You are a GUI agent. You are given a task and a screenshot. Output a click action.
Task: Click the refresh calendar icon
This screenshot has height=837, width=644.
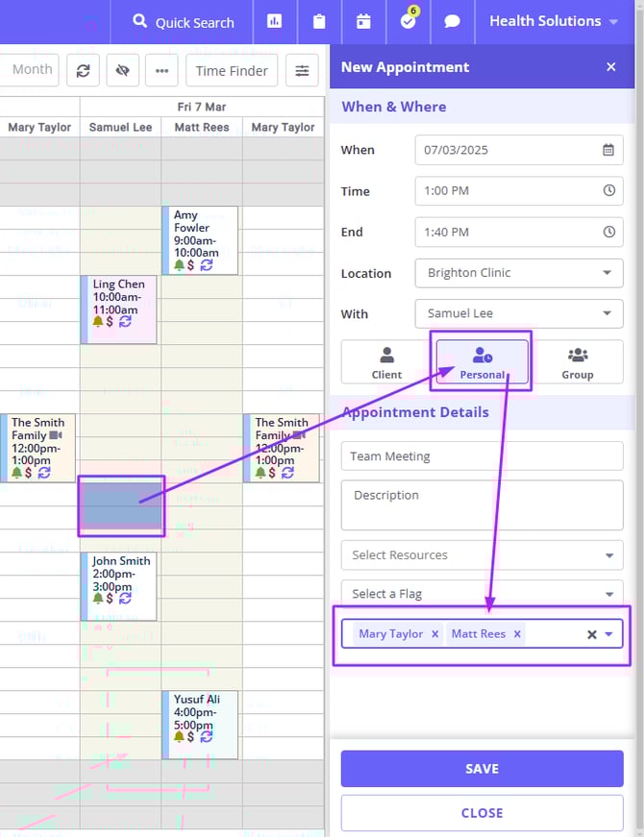pyautogui.click(x=83, y=70)
